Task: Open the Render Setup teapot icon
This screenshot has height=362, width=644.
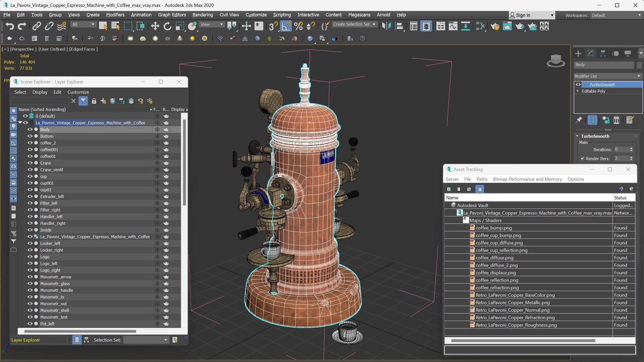Action: pos(495,26)
